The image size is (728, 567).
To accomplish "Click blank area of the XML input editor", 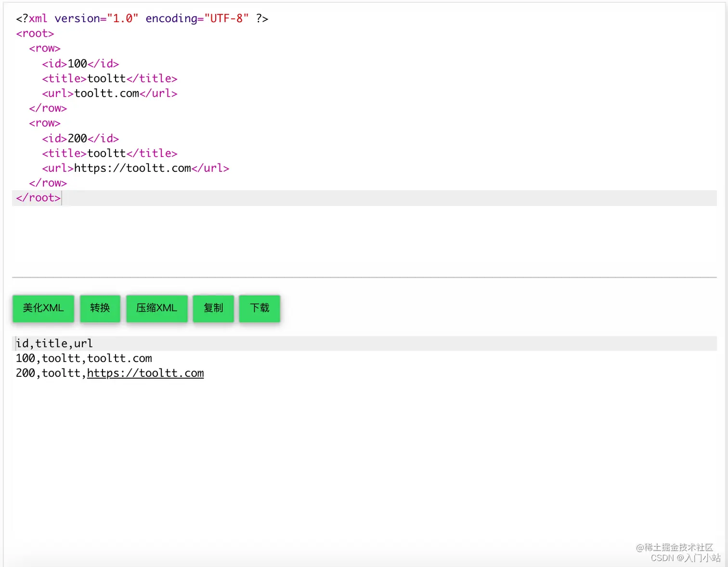I will click(x=364, y=241).
